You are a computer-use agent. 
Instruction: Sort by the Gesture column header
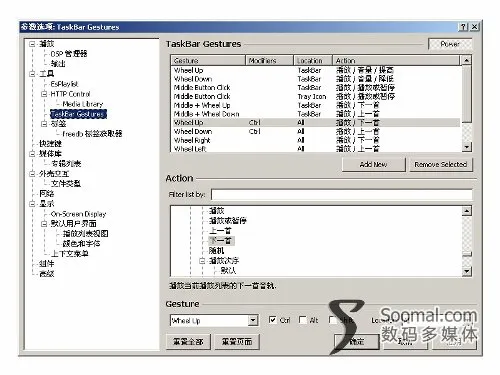click(208, 61)
